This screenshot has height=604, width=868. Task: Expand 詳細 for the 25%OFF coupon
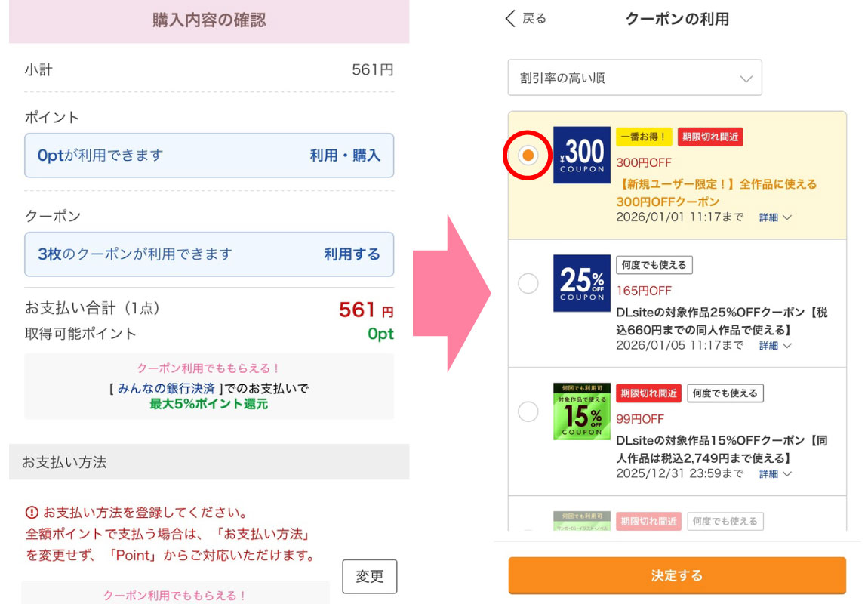775,346
